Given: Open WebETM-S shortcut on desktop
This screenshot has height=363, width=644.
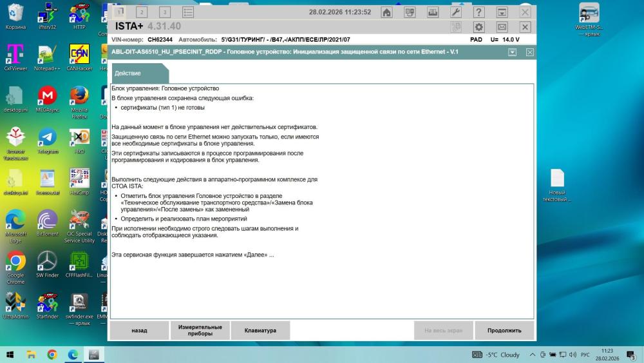Looking at the screenshot, I should 589,20.
